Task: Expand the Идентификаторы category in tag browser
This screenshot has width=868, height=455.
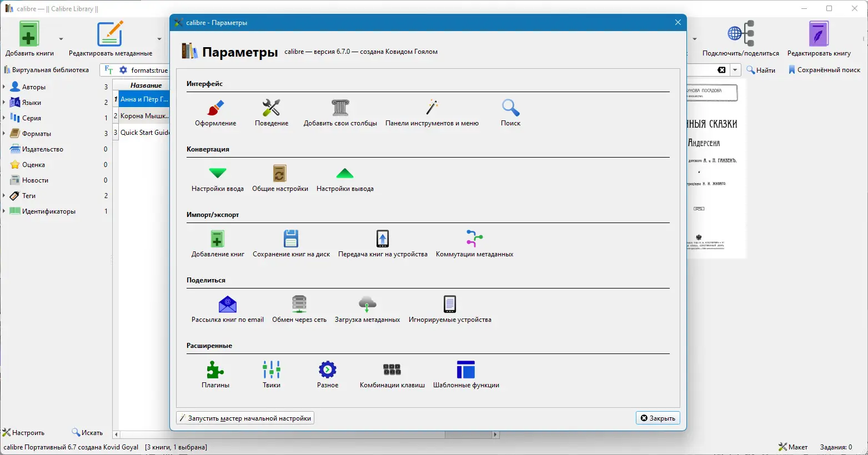Action: [4, 211]
